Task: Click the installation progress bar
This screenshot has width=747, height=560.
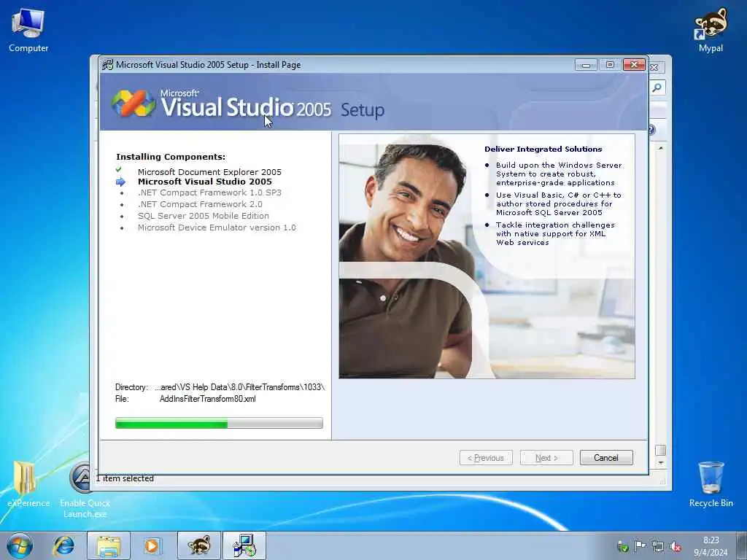Action: (x=219, y=423)
